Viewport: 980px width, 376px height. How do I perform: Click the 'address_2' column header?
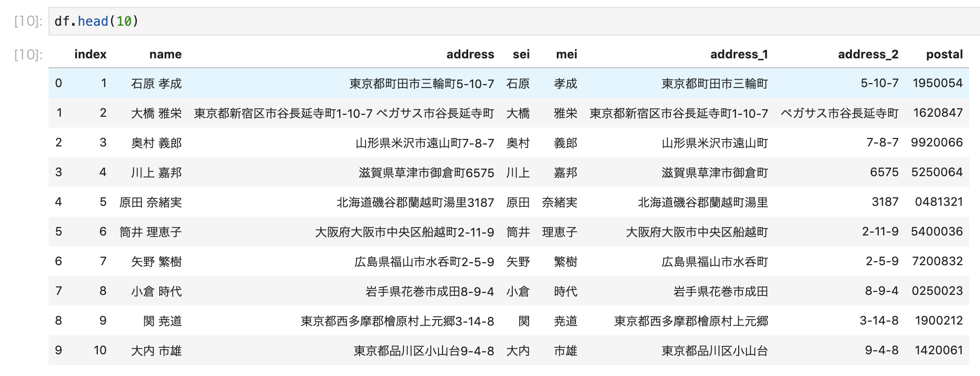[868, 54]
